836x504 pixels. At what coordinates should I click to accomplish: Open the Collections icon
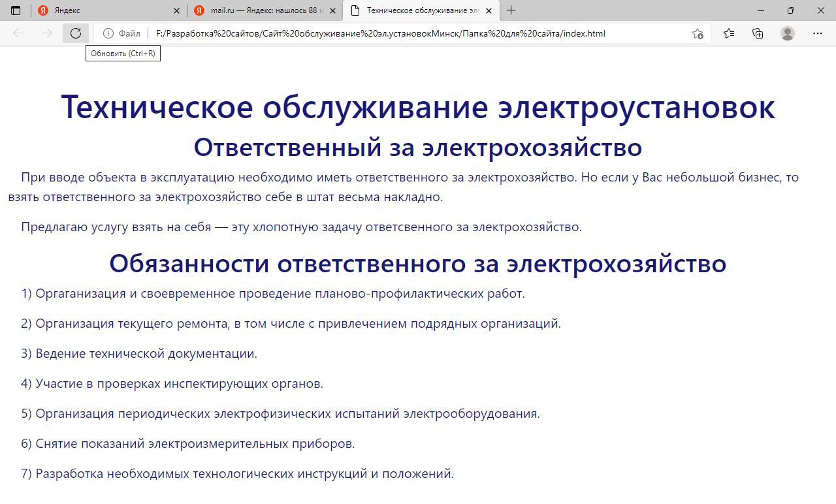(758, 33)
